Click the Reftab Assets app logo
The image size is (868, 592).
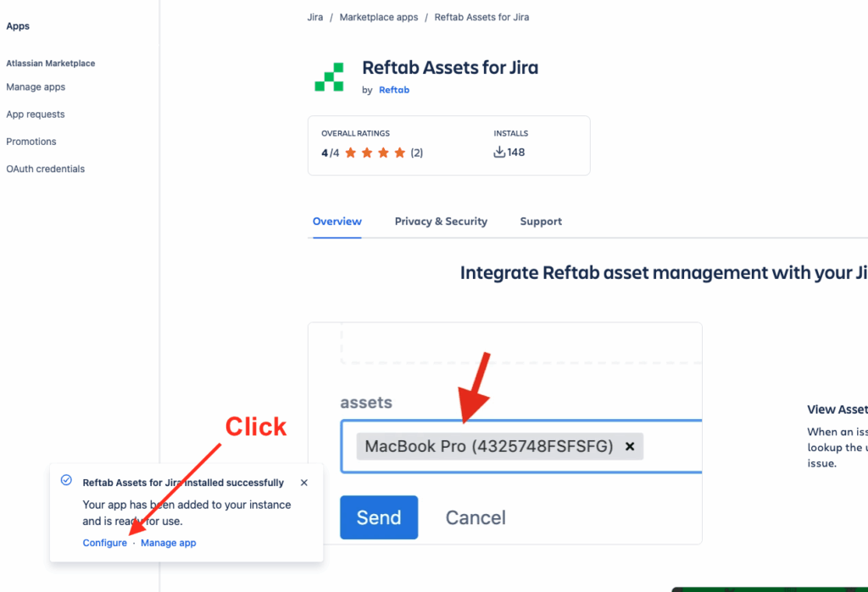pyautogui.click(x=330, y=76)
